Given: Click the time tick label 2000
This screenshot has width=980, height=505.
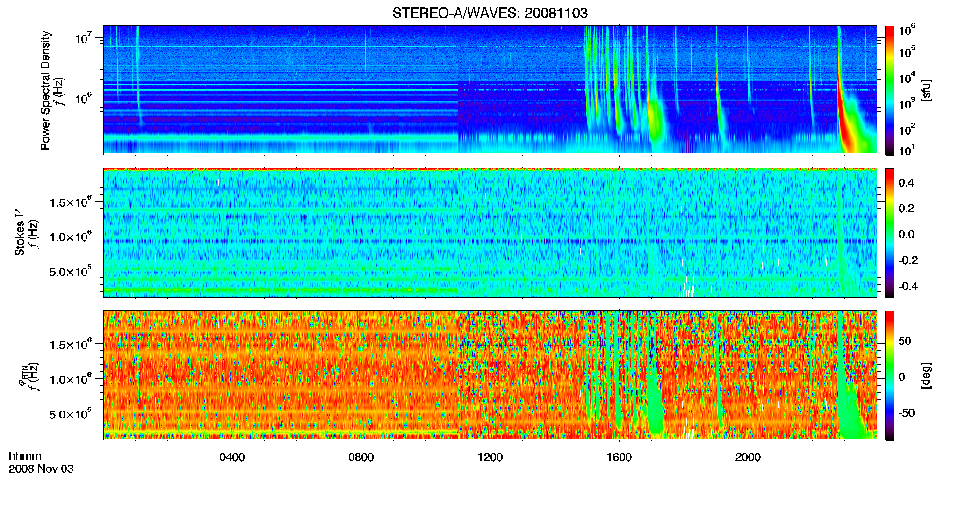Looking at the screenshot, I should 748,457.
